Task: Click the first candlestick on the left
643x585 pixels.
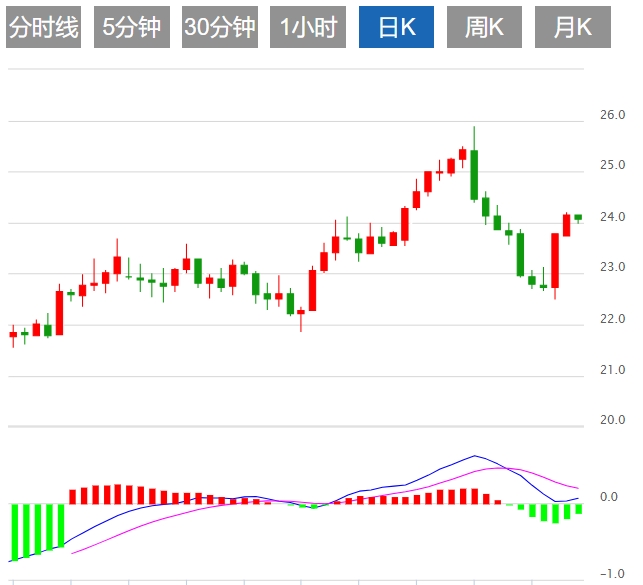Action: [13, 335]
